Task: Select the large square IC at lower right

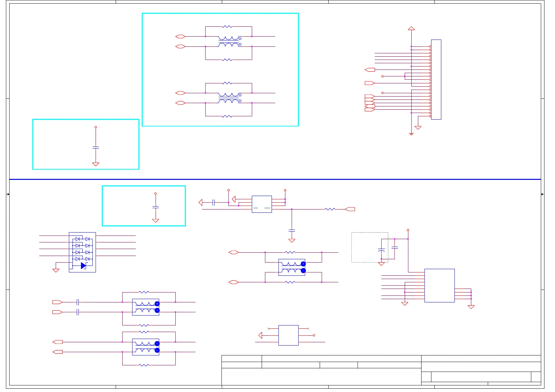Action: [x=440, y=286]
